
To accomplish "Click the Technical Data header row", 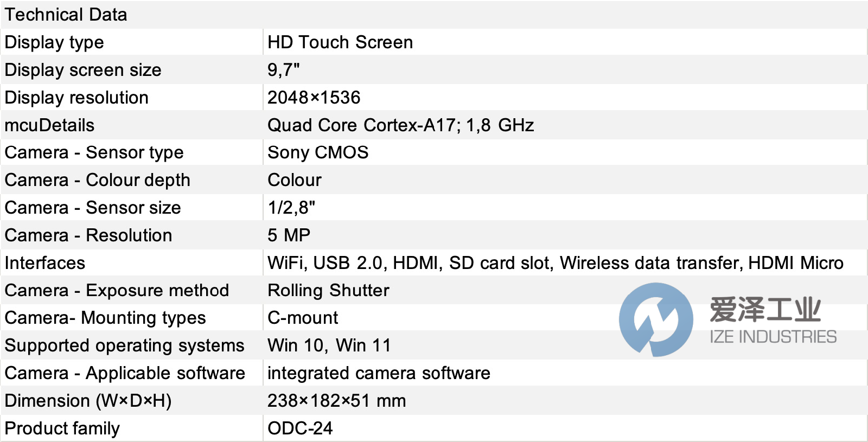I will [66, 15].
